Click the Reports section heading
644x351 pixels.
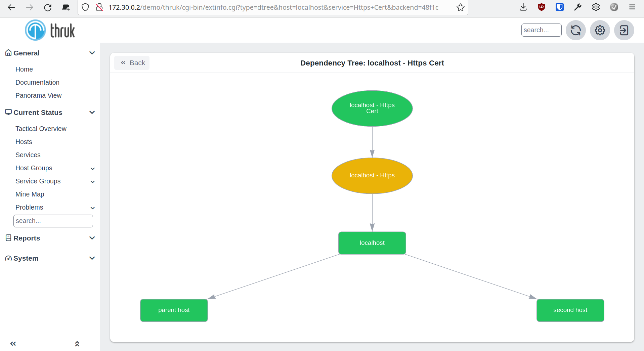tap(27, 238)
